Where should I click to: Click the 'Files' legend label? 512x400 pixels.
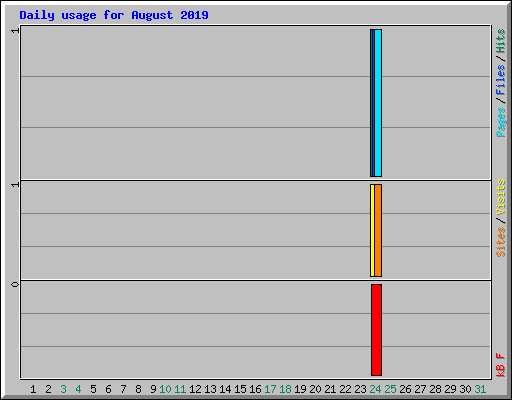[x=501, y=80]
